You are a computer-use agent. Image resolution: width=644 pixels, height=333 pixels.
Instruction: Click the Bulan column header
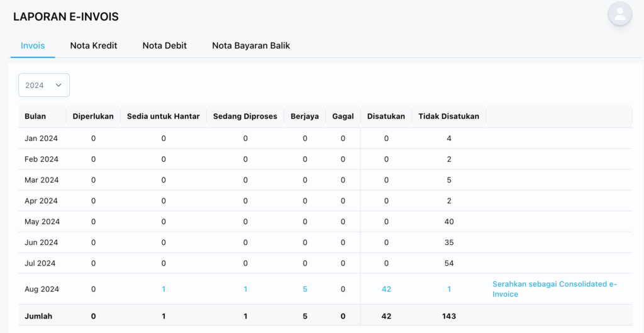pyautogui.click(x=35, y=116)
